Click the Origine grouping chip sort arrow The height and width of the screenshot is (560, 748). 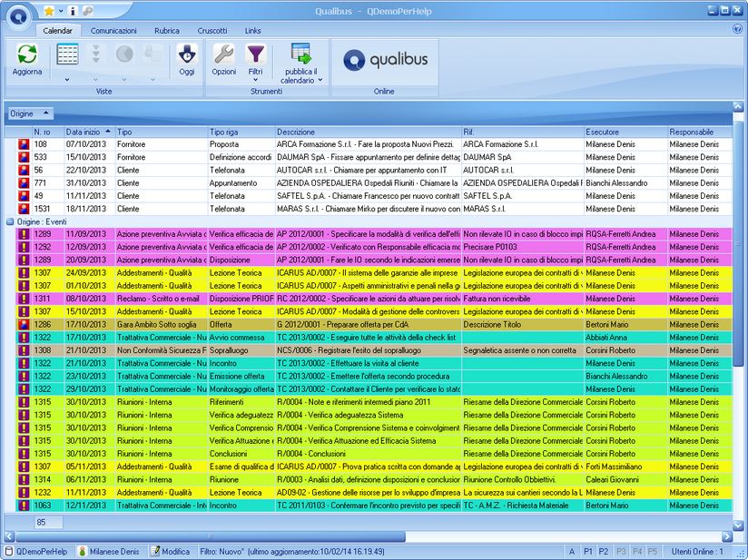coord(45,113)
